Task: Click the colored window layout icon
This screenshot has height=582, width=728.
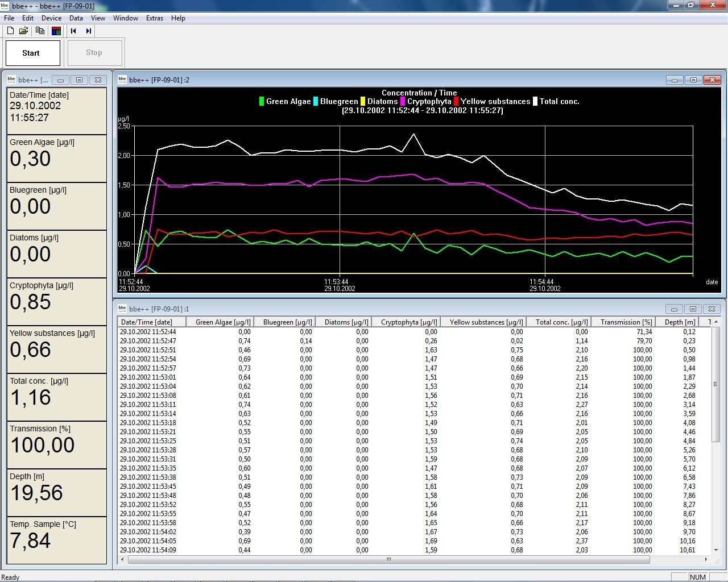Action: (56, 31)
